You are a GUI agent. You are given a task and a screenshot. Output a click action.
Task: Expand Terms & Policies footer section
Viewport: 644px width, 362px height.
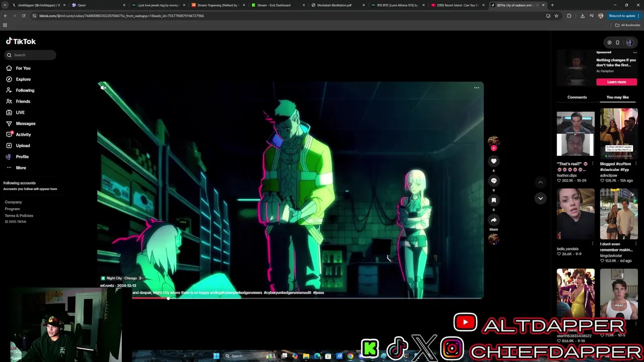(19, 215)
